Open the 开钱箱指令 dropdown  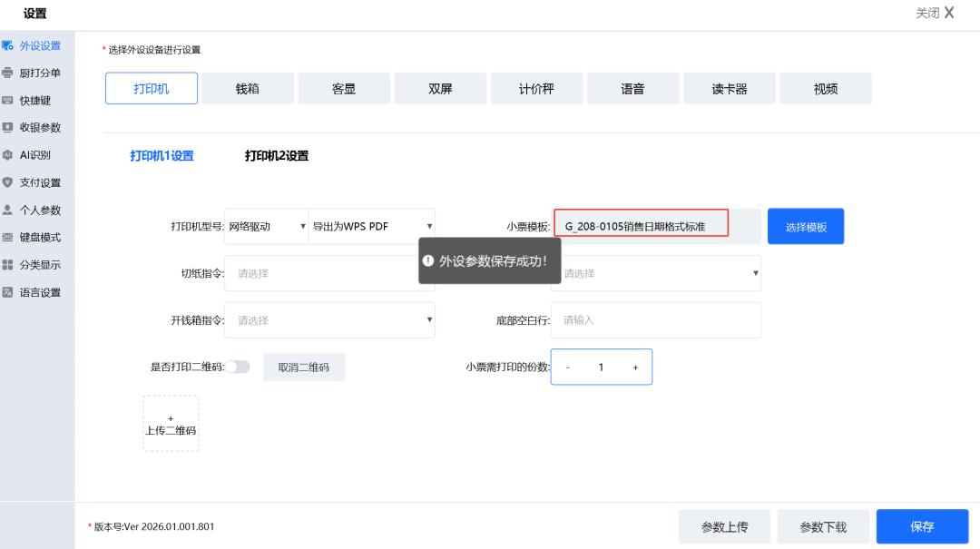329,320
